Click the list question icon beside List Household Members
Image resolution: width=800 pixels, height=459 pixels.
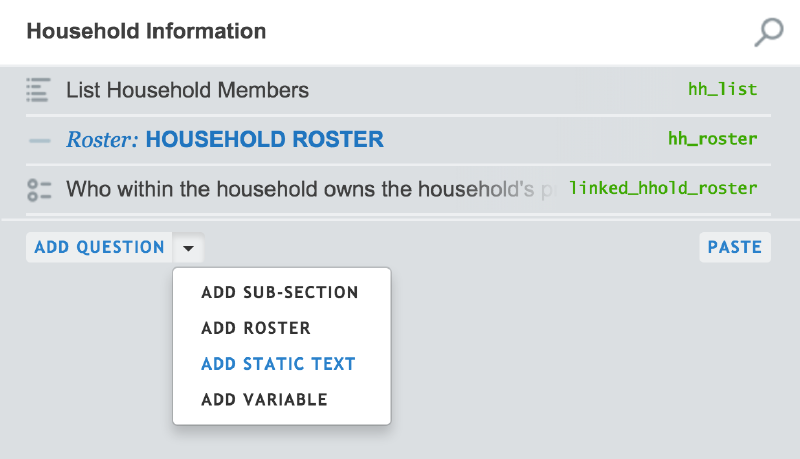[38, 90]
